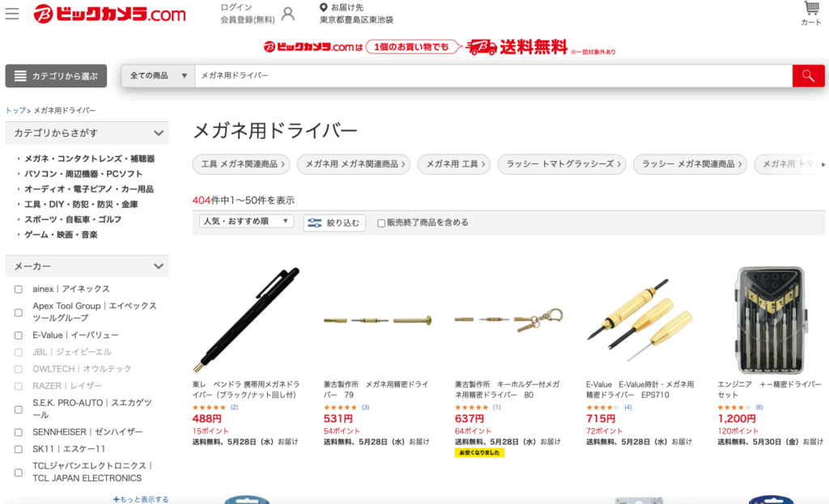Open the hamburger menu at top left
The image size is (829, 504).
click(x=11, y=13)
